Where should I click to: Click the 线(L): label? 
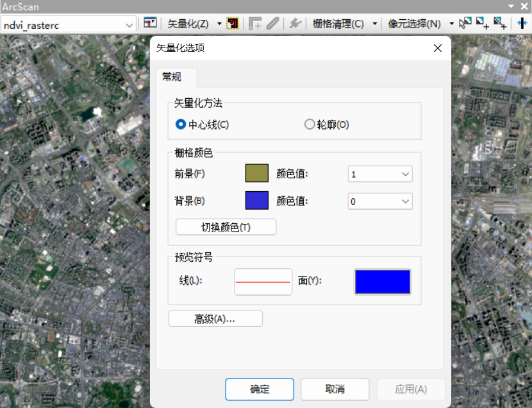click(190, 281)
